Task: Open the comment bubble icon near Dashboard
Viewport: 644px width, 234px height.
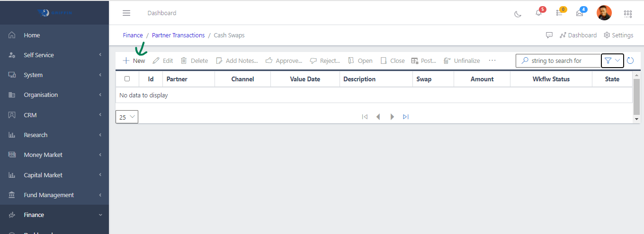Action: click(549, 35)
